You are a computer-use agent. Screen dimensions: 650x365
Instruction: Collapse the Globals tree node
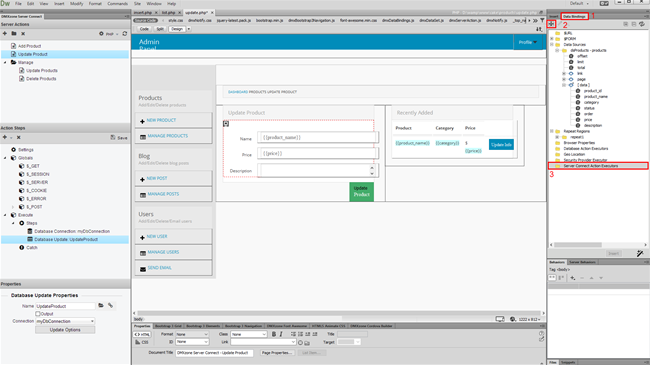[5, 158]
